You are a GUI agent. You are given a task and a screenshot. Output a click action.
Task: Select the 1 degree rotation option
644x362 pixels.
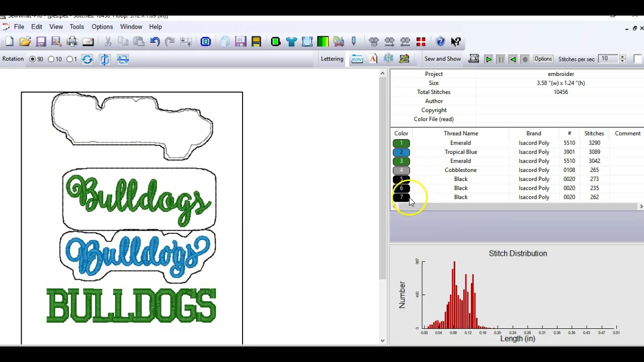pyautogui.click(x=69, y=59)
